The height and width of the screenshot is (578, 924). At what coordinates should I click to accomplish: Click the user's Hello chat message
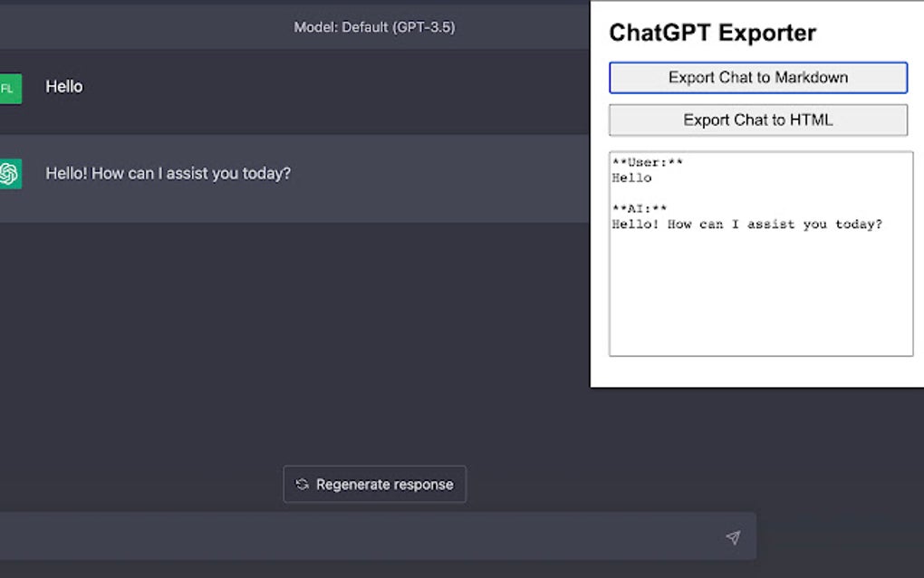click(64, 87)
